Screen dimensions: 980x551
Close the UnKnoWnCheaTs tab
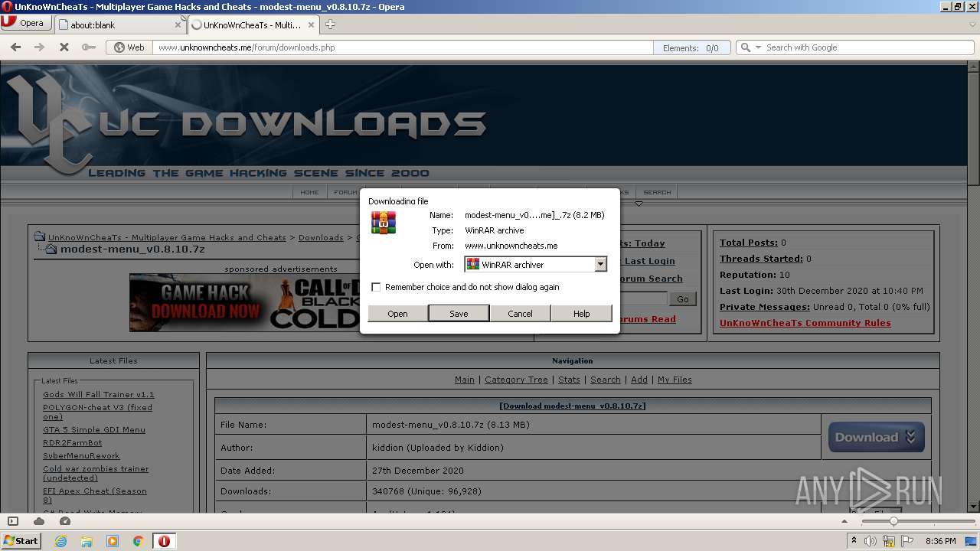(x=310, y=24)
